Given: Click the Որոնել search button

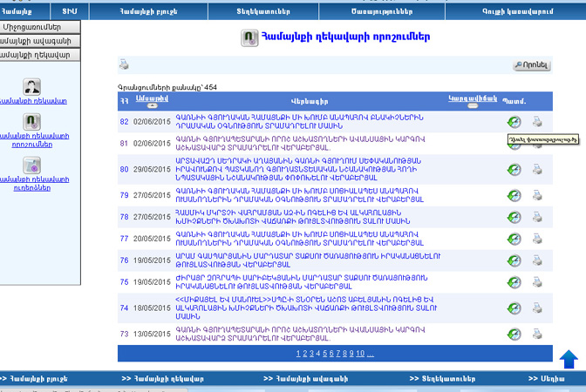Looking at the screenshot, I should point(532,65).
